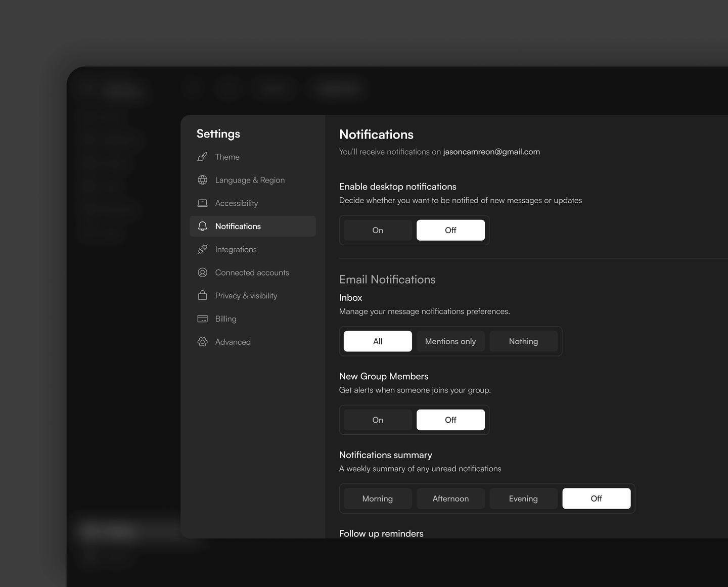The image size is (728, 587).
Task: Click the Advanced gear icon
Action: coord(202,342)
